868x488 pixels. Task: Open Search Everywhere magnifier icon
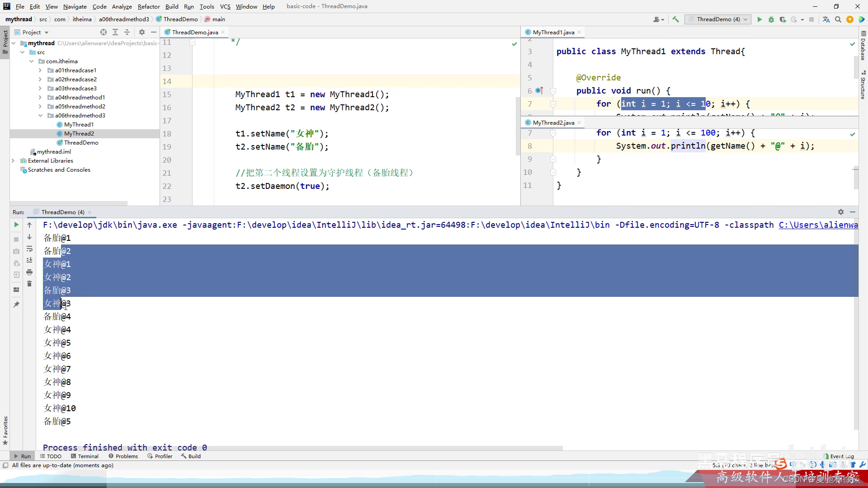click(x=838, y=19)
